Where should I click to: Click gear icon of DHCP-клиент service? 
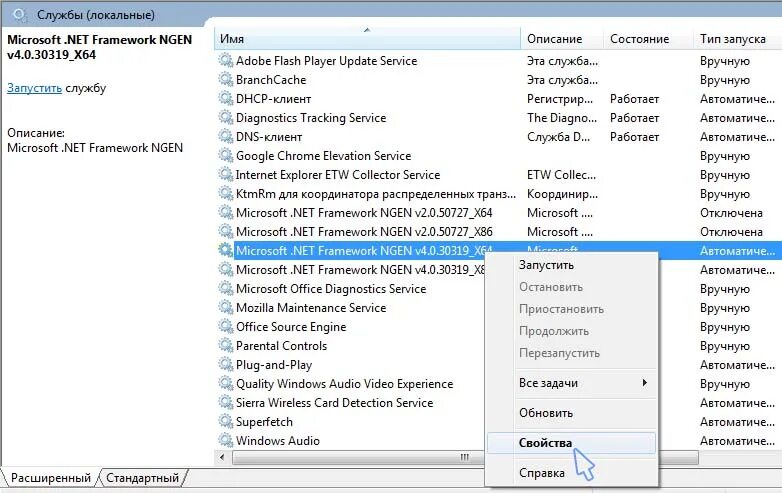pyautogui.click(x=225, y=99)
